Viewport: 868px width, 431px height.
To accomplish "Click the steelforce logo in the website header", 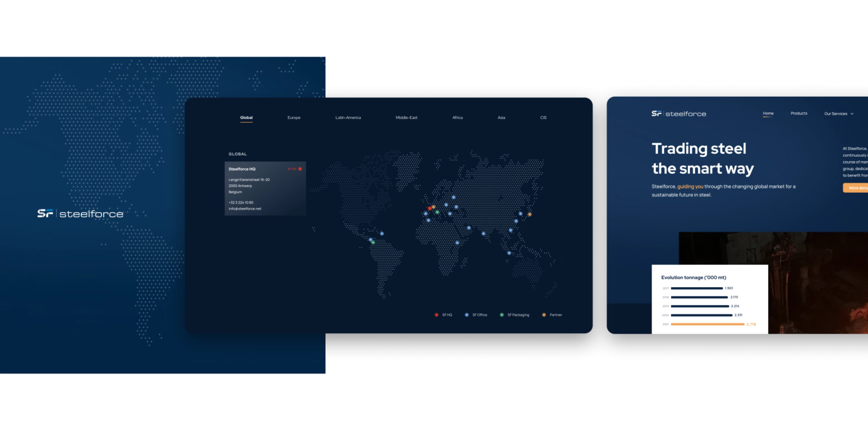I will coord(678,114).
